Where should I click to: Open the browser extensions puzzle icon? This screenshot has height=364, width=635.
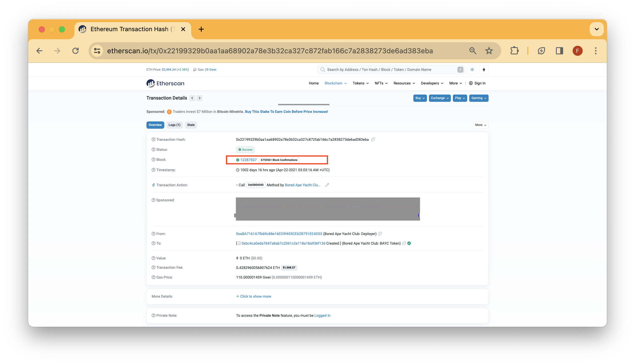pos(514,51)
